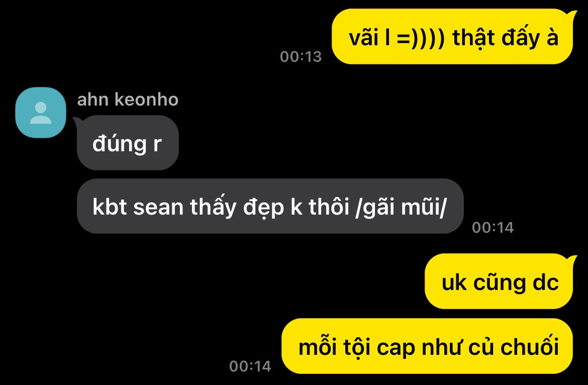Click the 00:13 timestamp
Viewport: 588px width, 385px height.
(x=301, y=57)
